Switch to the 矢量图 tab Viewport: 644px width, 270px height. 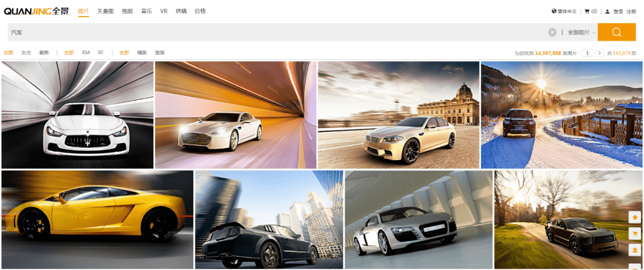coord(105,11)
